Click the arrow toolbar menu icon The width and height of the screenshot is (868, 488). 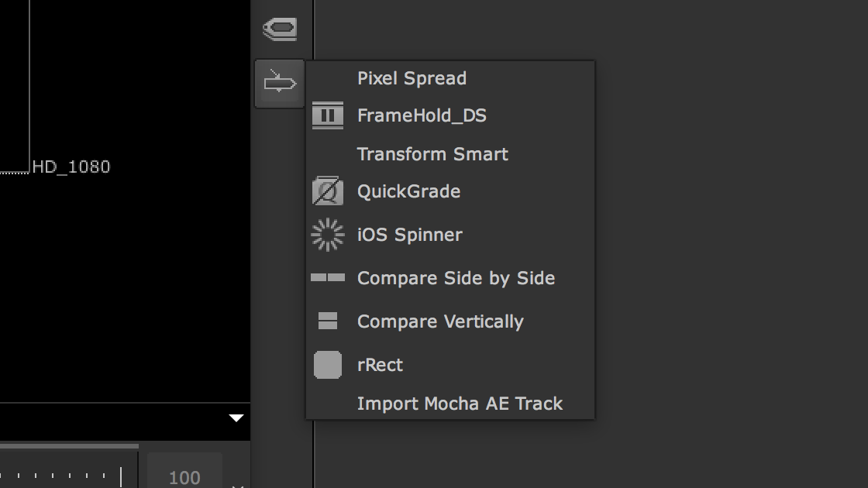pyautogui.click(x=280, y=83)
